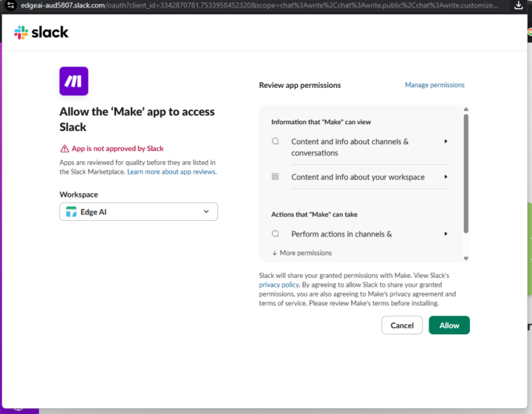This screenshot has height=414, width=532.
Task: Click the chat bubble icon beside channels & conversations
Action: [275, 141]
